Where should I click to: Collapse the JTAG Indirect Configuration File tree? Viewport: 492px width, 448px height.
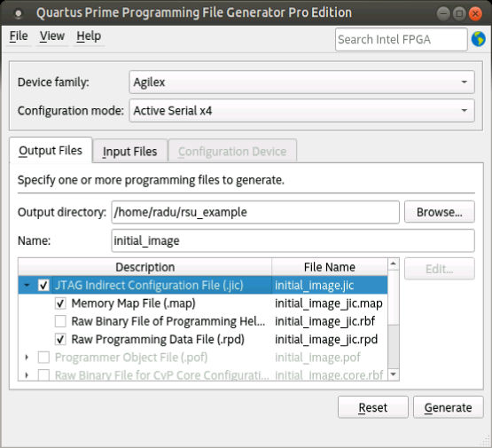(x=27, y=285)
